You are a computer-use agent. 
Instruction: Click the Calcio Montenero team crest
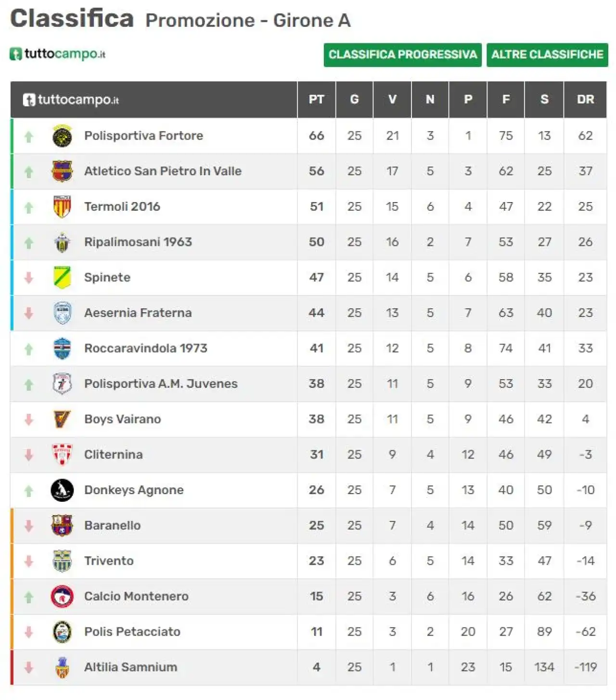[62, 597]
